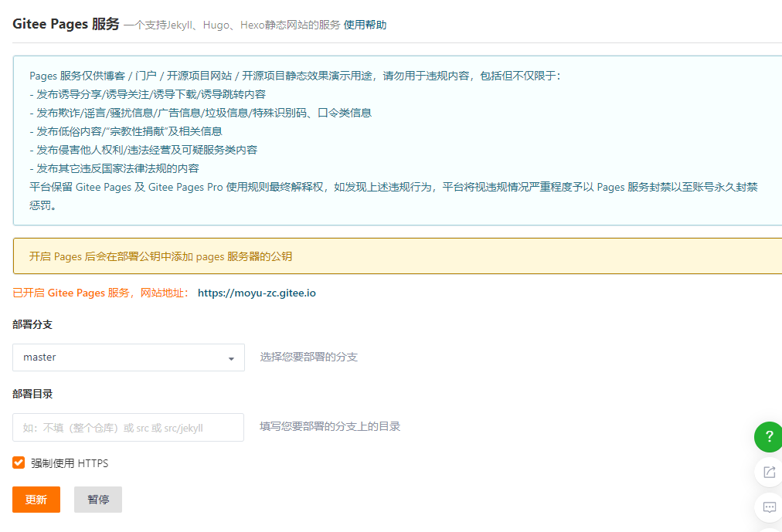Viewport: 782px width, 532px height.
Task: Click the 强制使用 HTTPS label text
Action: [x=70, y=463]
